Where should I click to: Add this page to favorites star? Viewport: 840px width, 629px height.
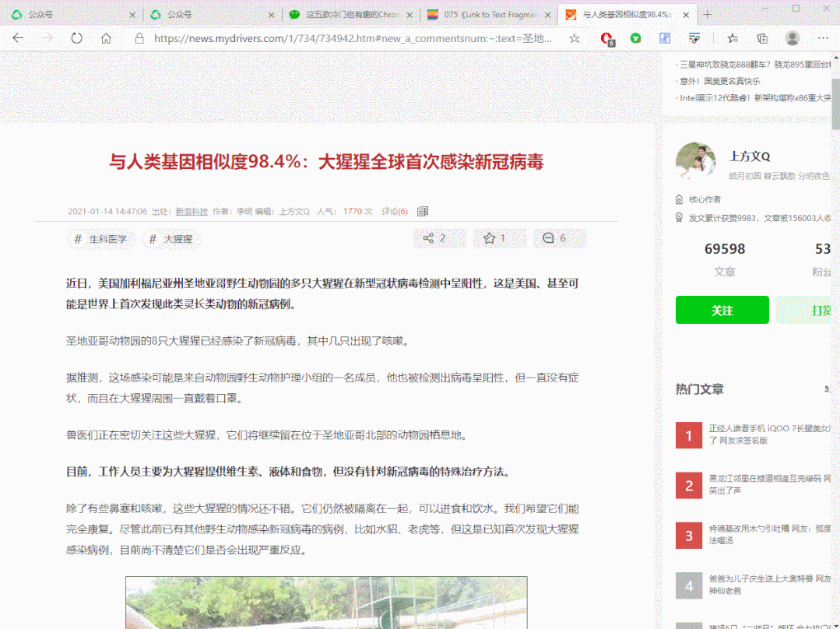pos(575,38)
